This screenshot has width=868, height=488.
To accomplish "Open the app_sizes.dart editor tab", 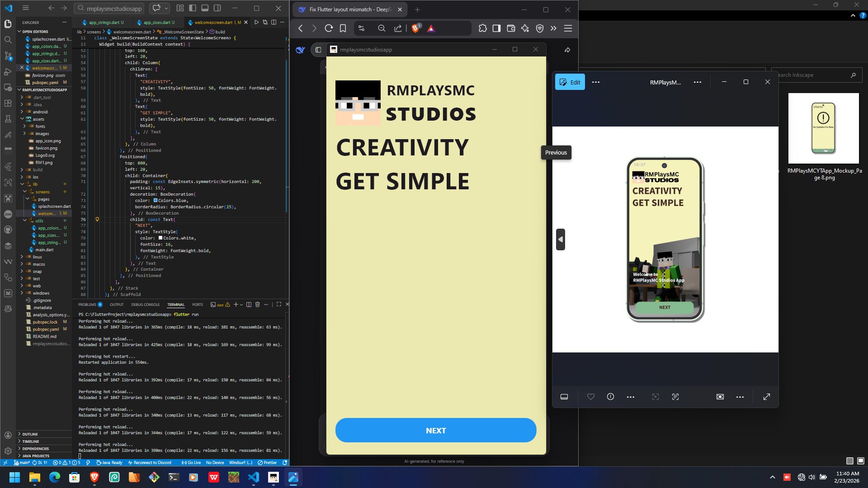I will coord(156,22).
